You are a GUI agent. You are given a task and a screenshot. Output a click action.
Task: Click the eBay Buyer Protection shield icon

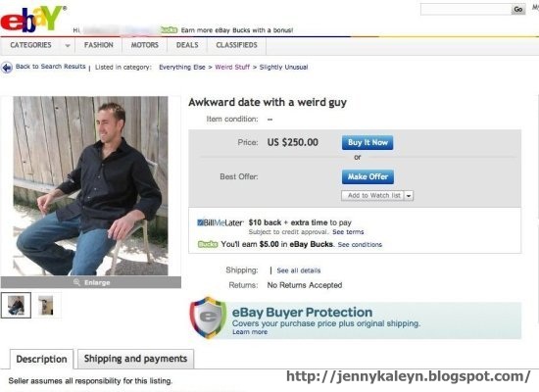coord(209,318)
